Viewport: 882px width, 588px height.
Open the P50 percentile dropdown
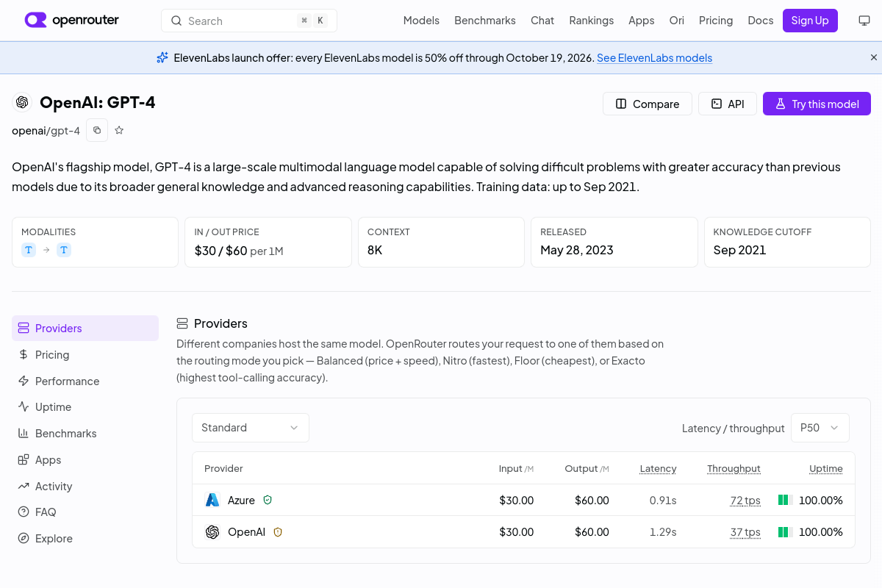[820, 428]
